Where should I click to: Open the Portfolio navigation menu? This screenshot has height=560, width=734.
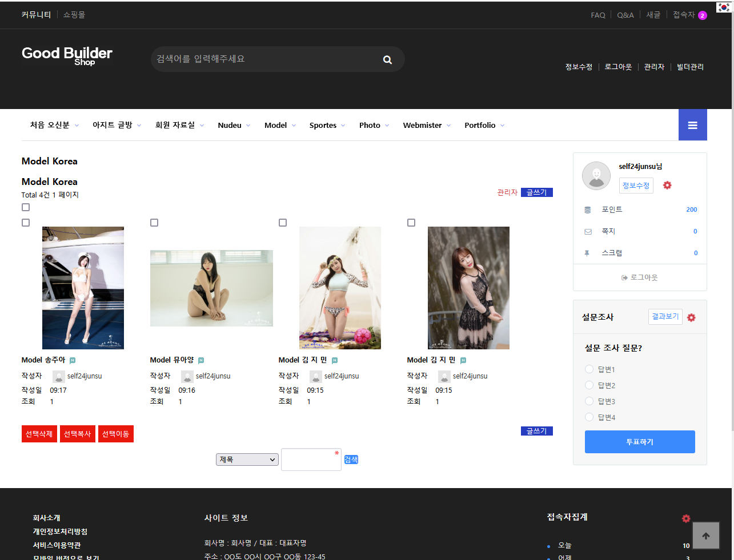click(484, 126)
